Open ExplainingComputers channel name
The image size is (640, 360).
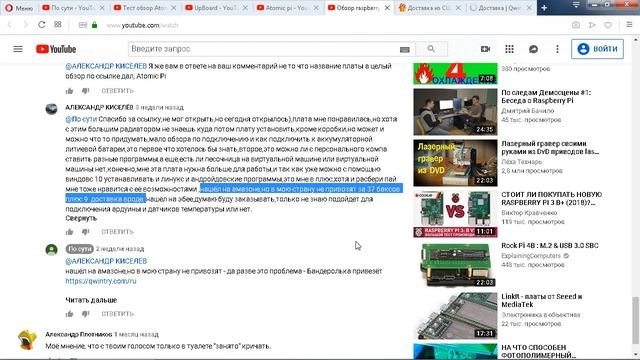(531, 256)
